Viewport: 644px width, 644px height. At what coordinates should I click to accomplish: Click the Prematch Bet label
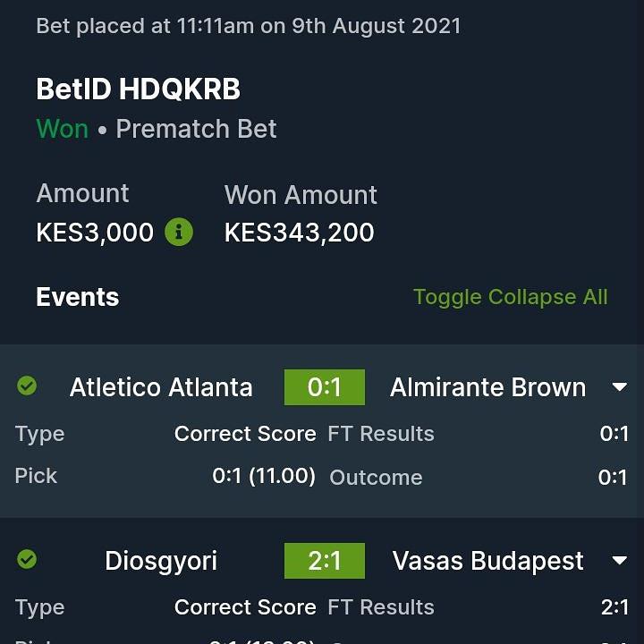(x=196, y=129)
